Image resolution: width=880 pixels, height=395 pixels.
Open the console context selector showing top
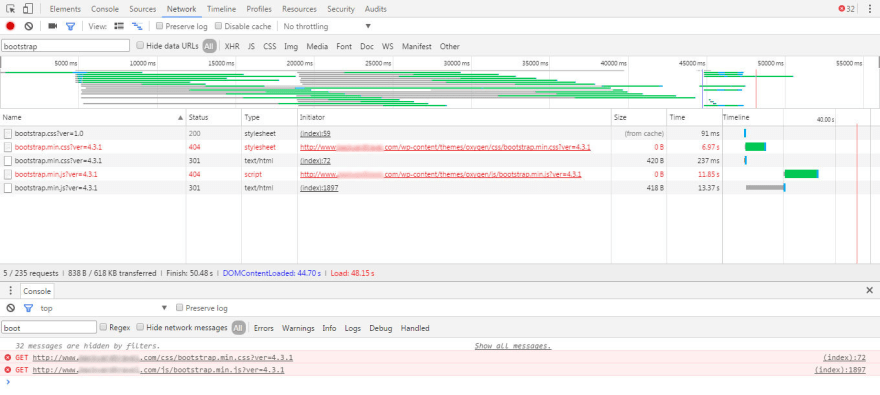tap(104, 308)
